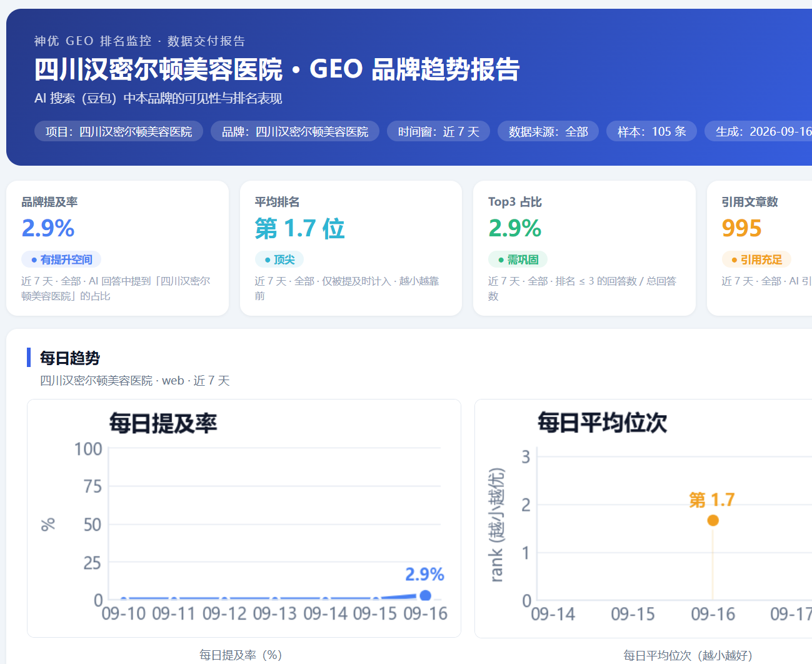Select the 时间窗: 近 7 天 pill
This screenshot has height=664, width=812.
pyautogui.click(x=438, y=131)
